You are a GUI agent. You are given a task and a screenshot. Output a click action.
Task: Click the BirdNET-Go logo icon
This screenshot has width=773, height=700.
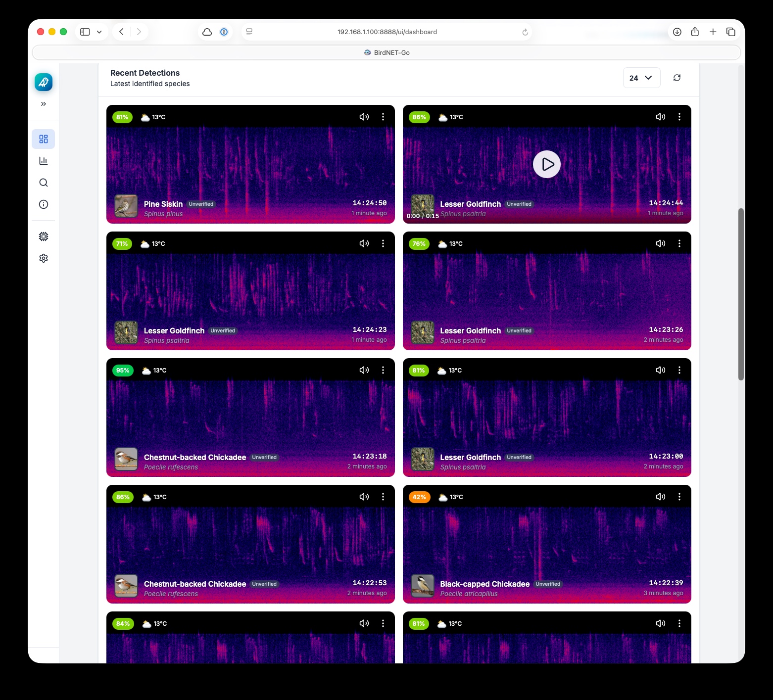[44, 82]
